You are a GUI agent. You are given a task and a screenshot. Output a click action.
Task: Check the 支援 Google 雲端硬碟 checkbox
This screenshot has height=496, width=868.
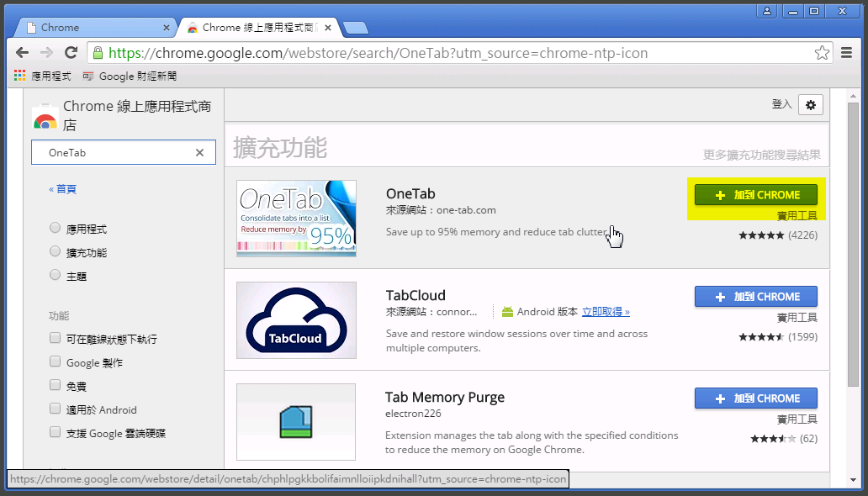(55, 432)
